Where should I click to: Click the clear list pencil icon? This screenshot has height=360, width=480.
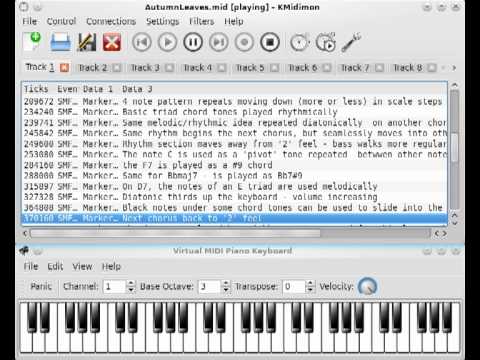[86, 42]
